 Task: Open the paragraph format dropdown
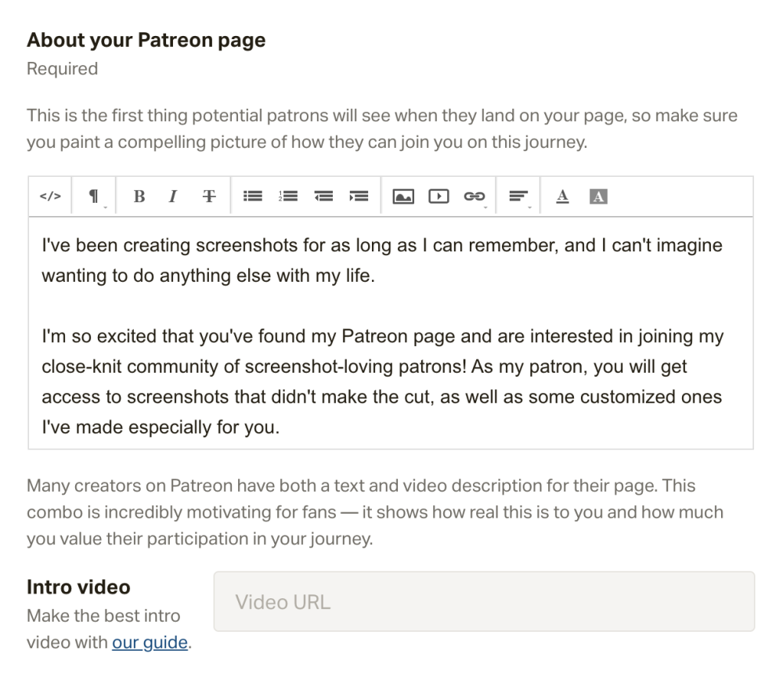click(x=93, y=197)
